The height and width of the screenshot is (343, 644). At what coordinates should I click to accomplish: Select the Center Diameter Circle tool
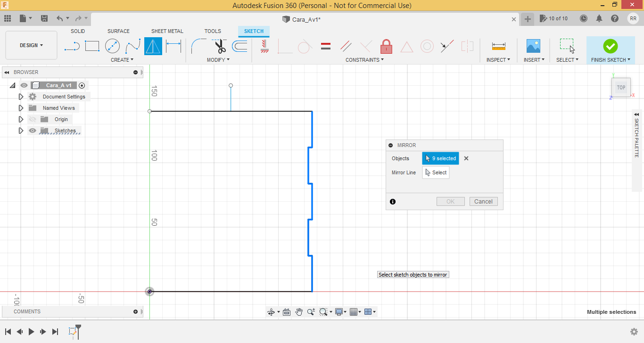pos(112,46)
